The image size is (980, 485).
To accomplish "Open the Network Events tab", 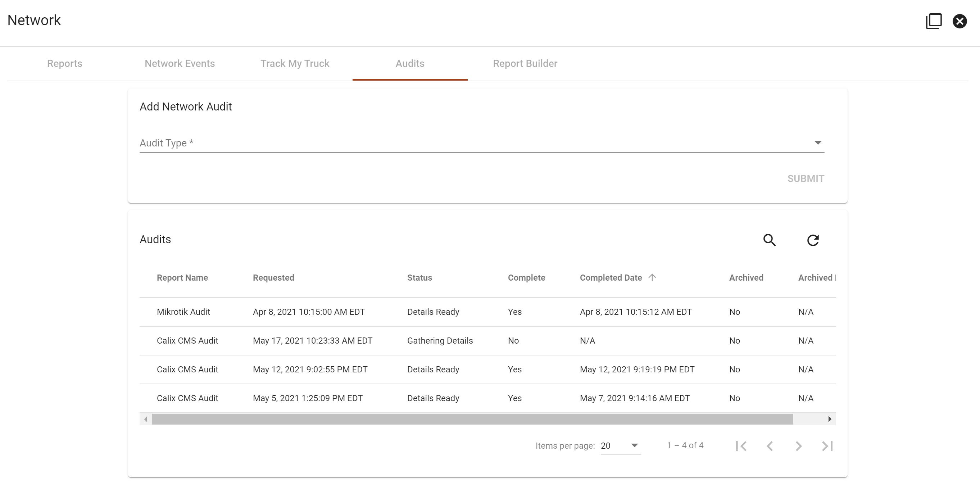I will click(x=180, y=64).
